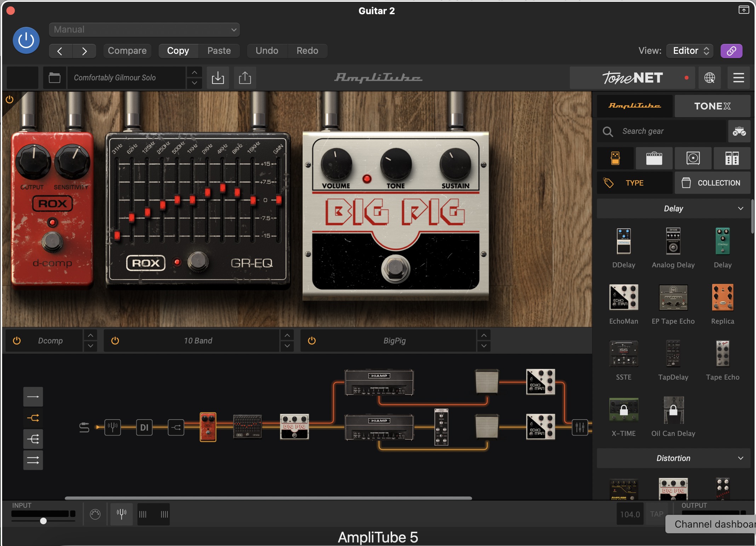Switch to the TONEX tab

[712, 106]
